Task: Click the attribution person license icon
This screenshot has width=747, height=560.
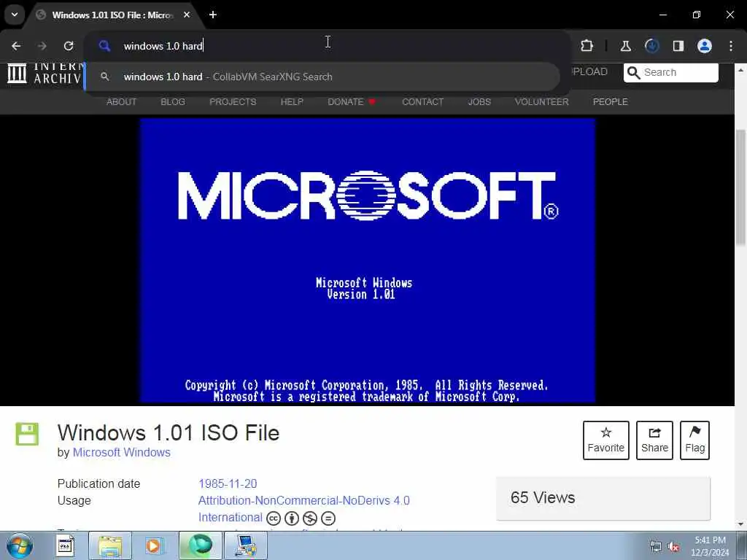Action: pos(292,518)
